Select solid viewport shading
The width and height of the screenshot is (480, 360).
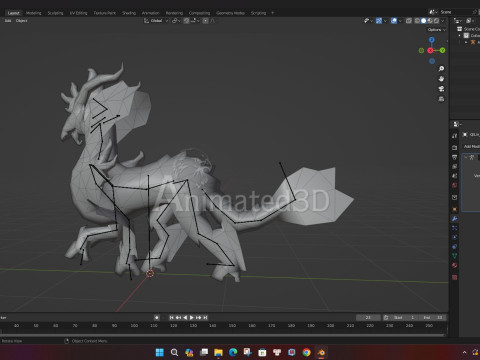pos(423,21)
